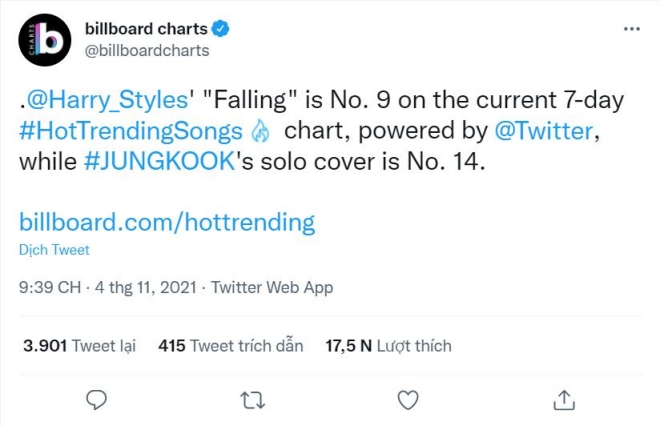660x426 pixels.
Task: Click the Twitter Web App source label
Action: (x=272, y=287)
